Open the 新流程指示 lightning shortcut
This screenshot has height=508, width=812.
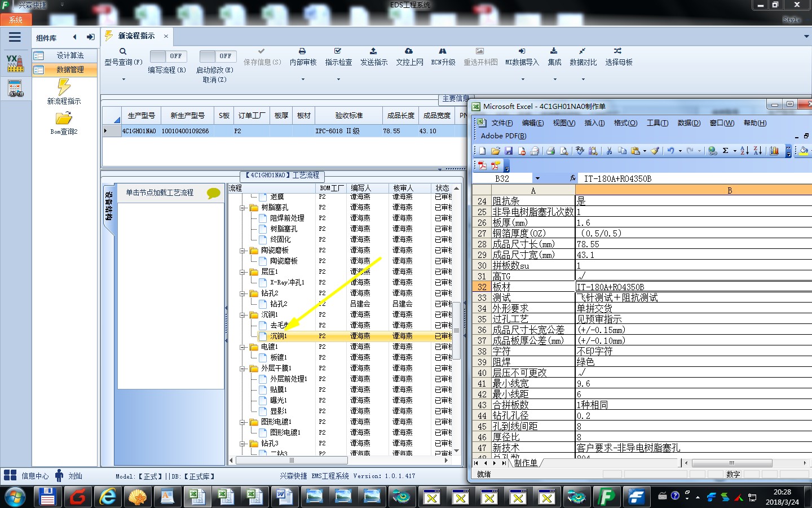[x=64, y=92]
